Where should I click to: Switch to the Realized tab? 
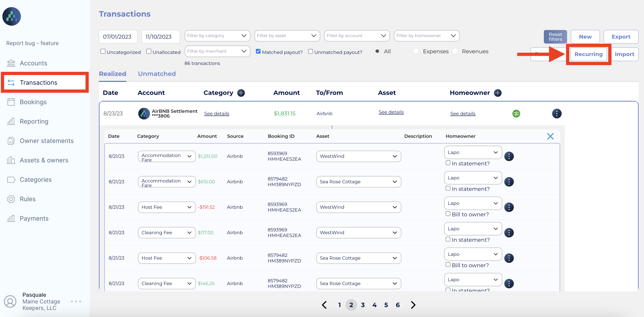(x=112, y=74)
